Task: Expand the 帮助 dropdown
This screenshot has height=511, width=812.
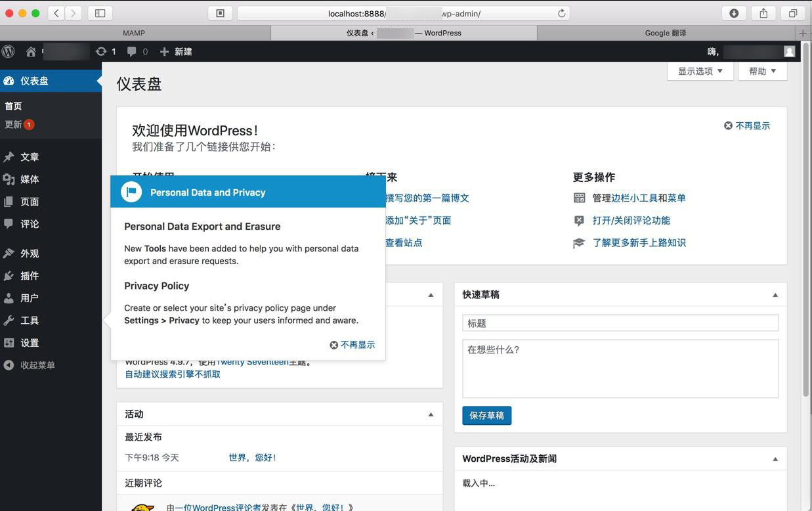Action: pos(762,71)
